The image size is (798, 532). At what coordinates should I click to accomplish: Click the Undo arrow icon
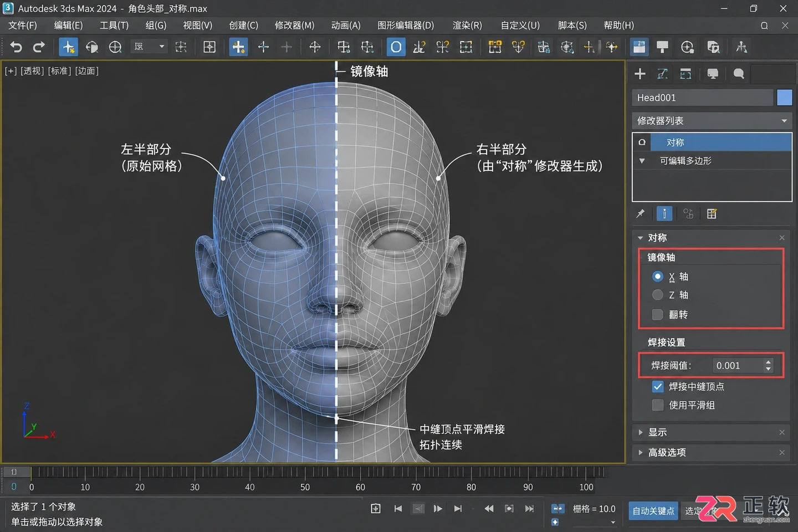tap(16, 47)
